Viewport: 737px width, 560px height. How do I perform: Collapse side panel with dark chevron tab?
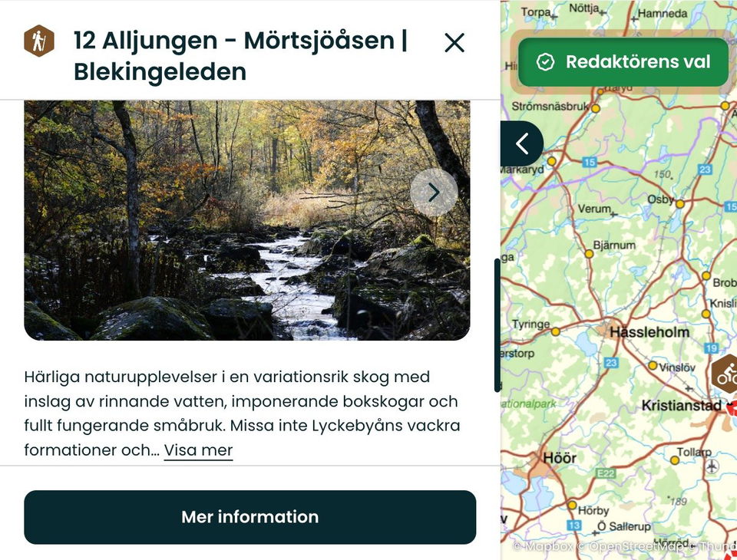[522, 143]
